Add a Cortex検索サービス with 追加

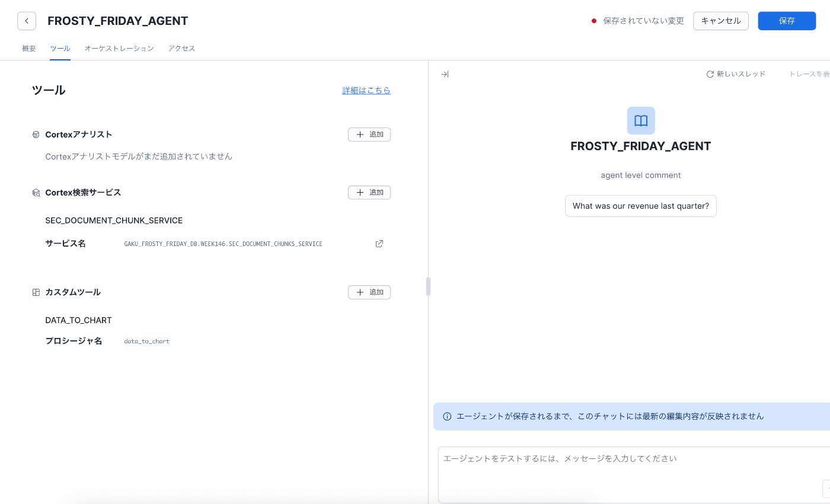369,193
